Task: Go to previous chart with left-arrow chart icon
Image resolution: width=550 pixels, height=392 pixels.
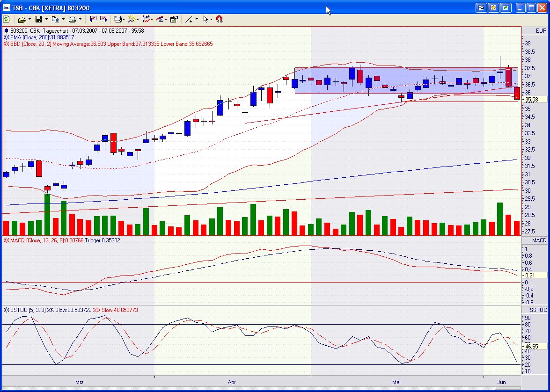Action: click(x=93, y=19)
